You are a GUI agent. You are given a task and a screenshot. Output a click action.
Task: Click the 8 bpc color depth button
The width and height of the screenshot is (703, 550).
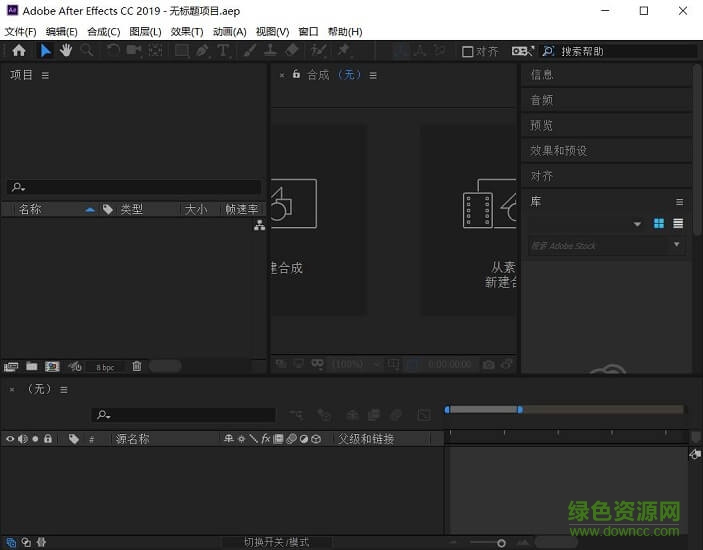tap(105, 368)
